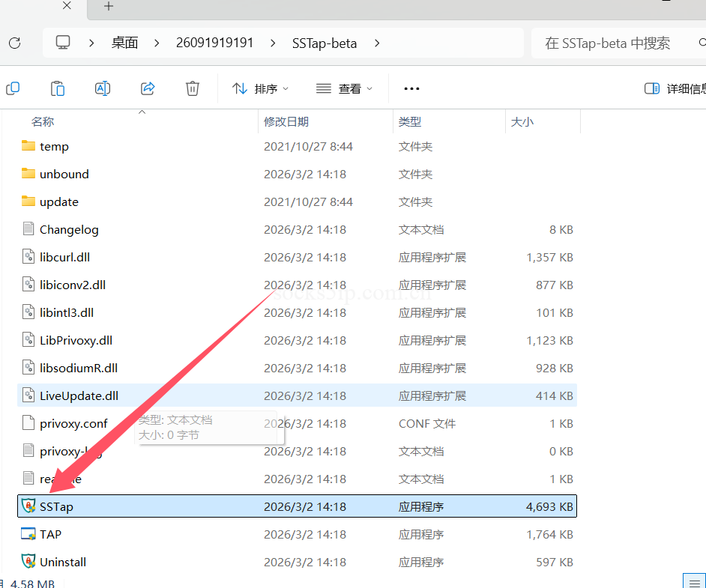This screenshot has height=588, width=706.
Task: Select the libcurl.dll file icon
Action: click(x=28, y=257)
